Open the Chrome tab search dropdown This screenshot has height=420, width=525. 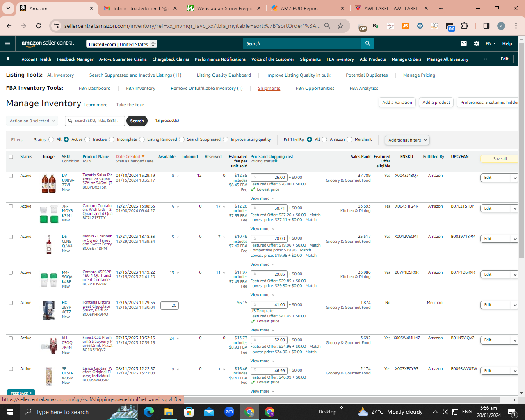8,8
